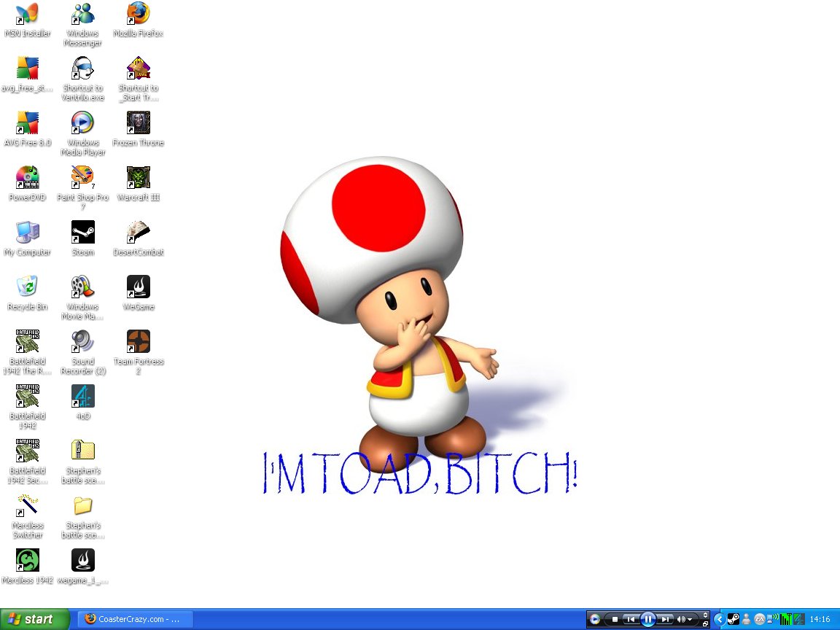Select the wegame_1_... installer icon
The width and height of the screenshot is (840, 630).
click(82, 567)
